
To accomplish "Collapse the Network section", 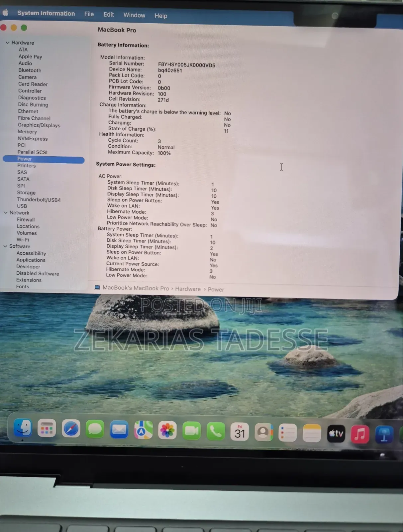I will tap(6, 212).
